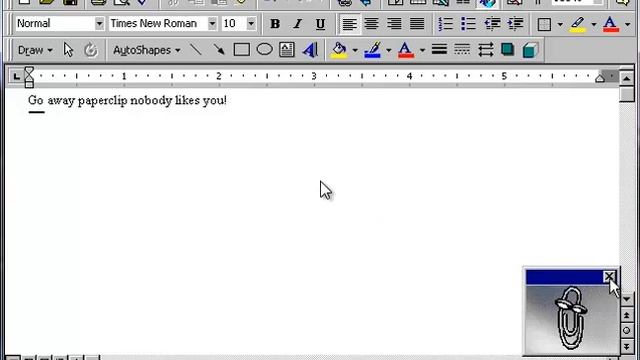Open 3-D effects settings
The height and width of the screenshot is (360, 640).
coord(530,50)
